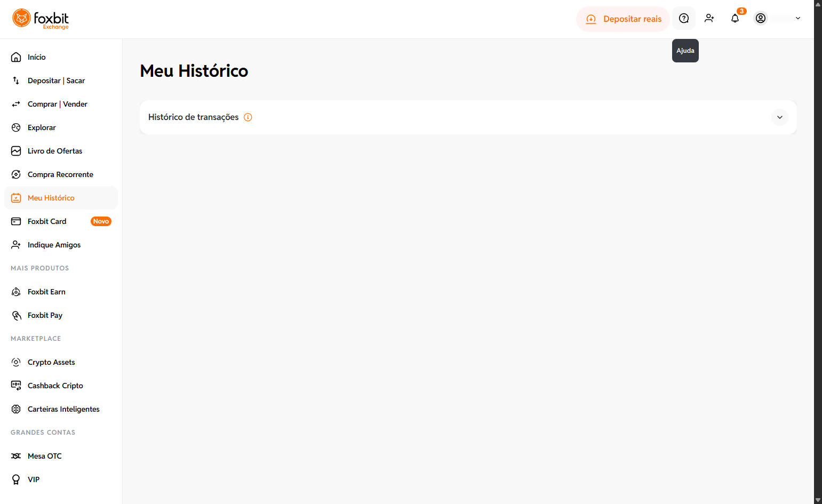Open the notifications bell
Image resolution: width=822 pixels, height=504 pixels.
pos(735,19)
